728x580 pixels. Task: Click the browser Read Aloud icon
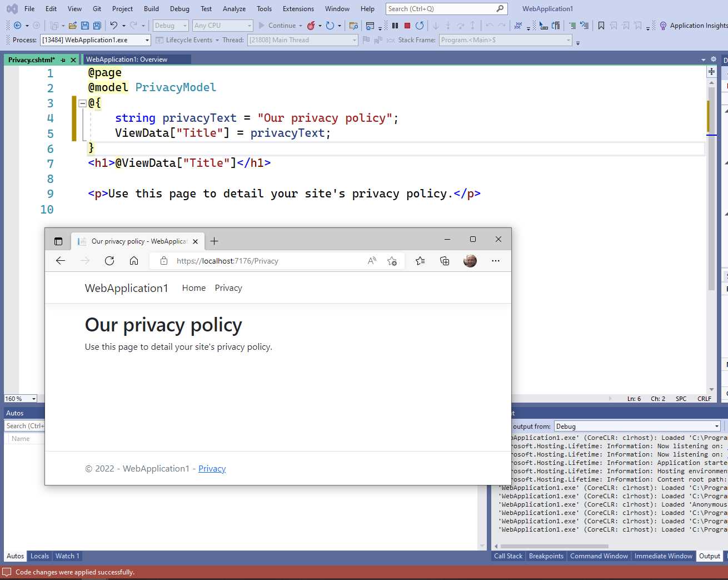point(372,261)
